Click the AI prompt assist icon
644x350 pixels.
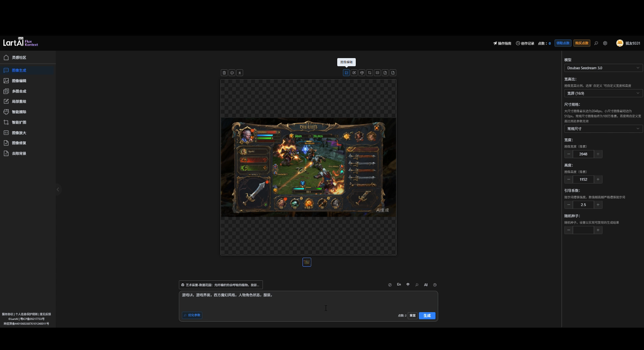(x=426, y=285)
